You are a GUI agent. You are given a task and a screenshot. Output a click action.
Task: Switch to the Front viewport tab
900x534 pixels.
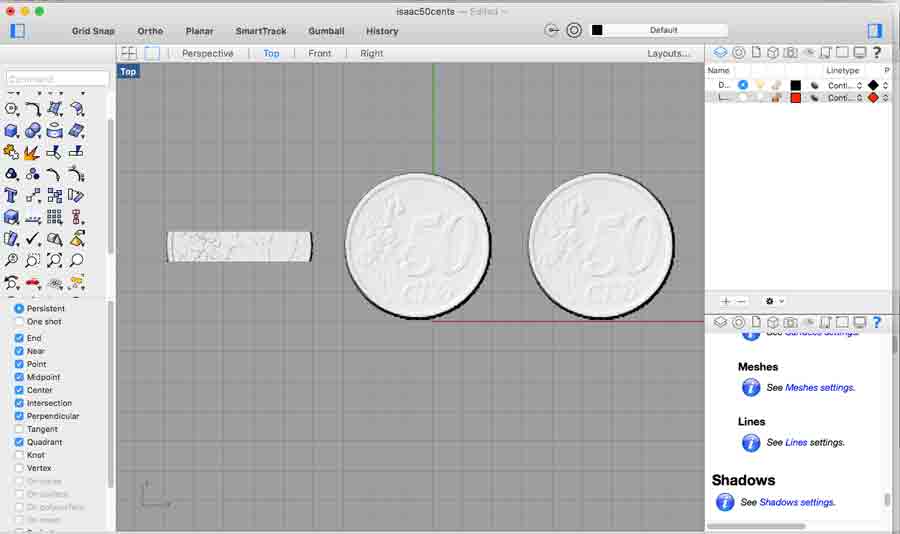[x=319, y=53]
